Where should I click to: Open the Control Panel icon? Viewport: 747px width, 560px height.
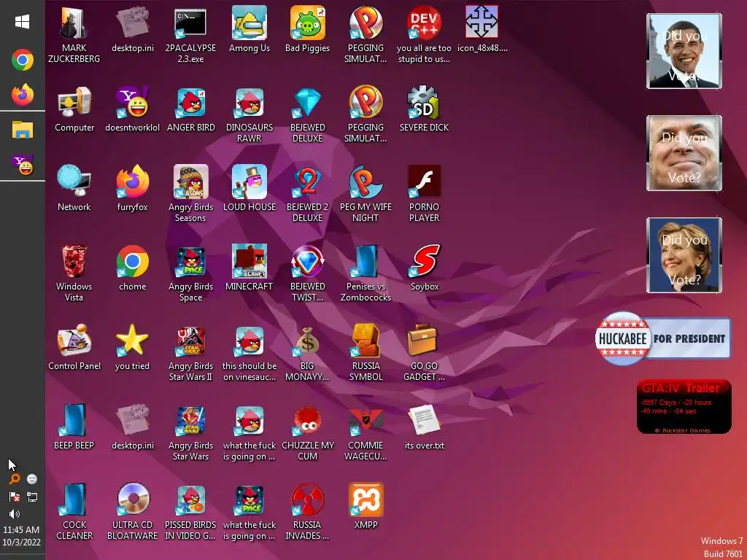pos(74,347)
